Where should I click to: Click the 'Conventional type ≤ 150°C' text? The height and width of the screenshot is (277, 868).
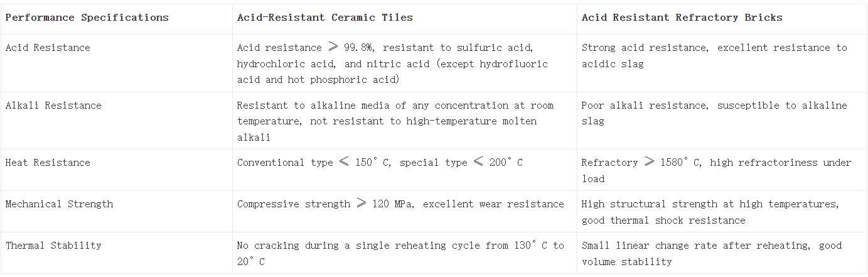click(314, 163)
